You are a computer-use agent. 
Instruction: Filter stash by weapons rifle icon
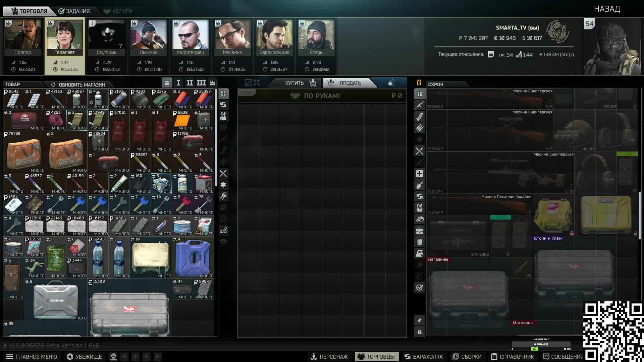pyautogui.click(x=419, y=105)
